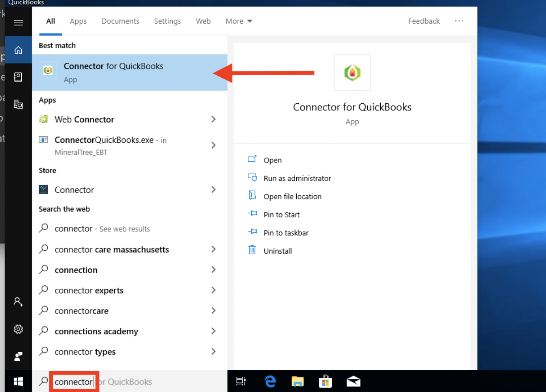546x392 pixels.
Task: Open the documents icon in sidebar
Action: coord(18,104)
